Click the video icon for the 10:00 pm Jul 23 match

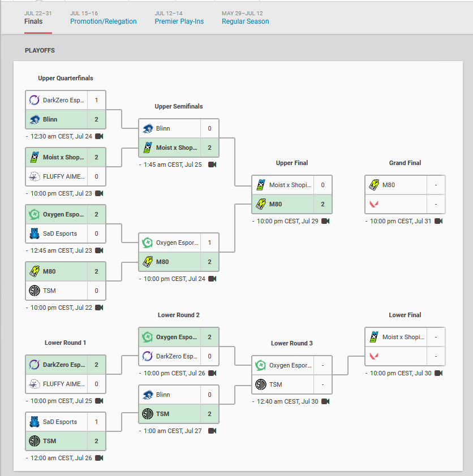tap(99, 193)
